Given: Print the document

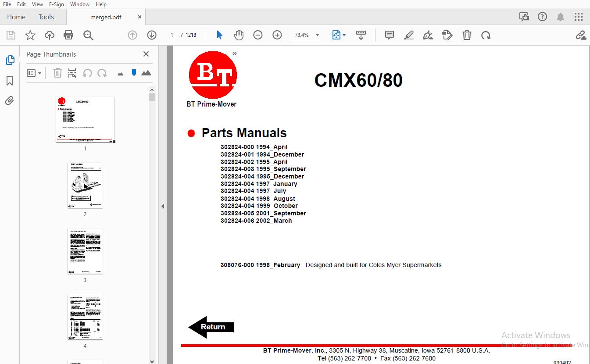Looking at the screenshot, I should (x=68, y=35).
